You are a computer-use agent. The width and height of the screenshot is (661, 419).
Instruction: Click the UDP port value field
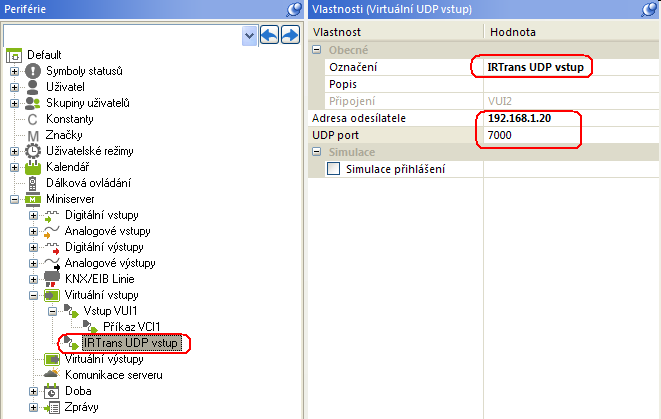565,135
